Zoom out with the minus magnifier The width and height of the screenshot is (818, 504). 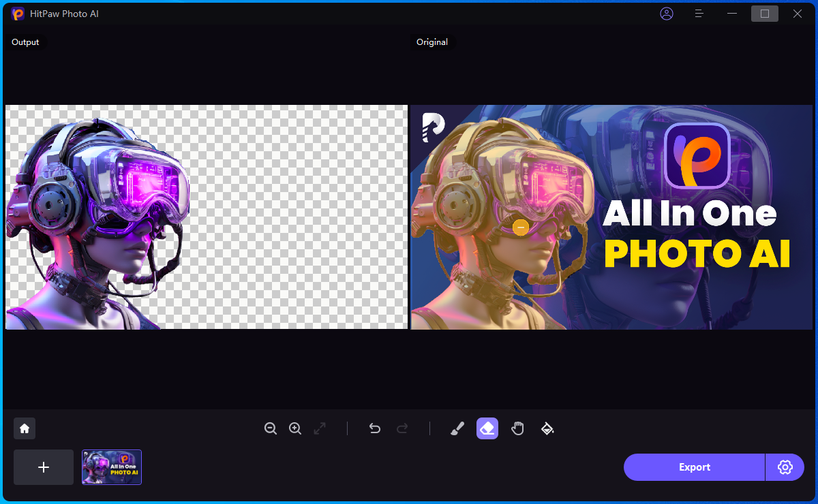(x=271, y=428)
